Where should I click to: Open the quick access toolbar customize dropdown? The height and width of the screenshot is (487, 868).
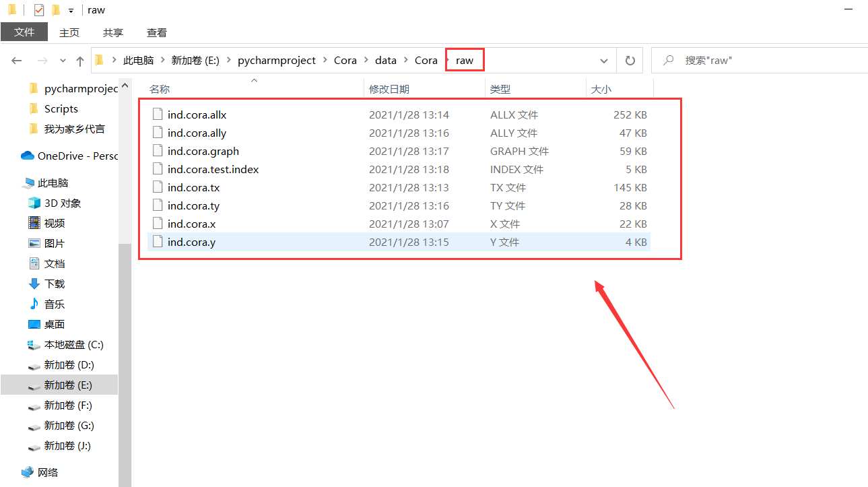(x=71, y=10)
